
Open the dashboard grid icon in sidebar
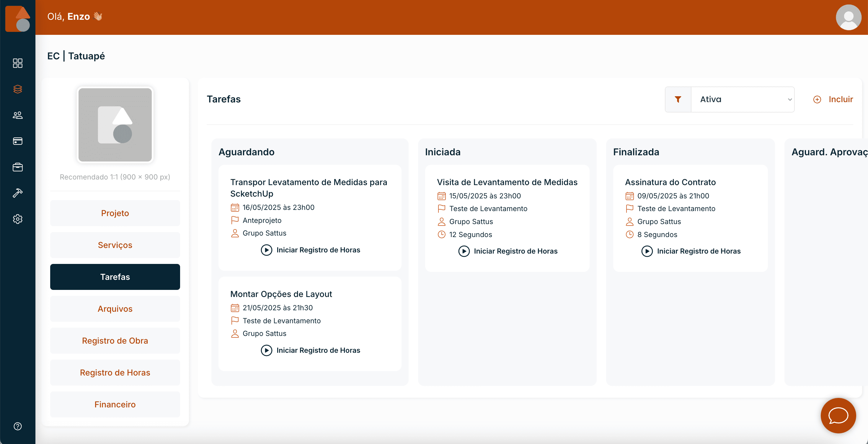click(17, 63)
